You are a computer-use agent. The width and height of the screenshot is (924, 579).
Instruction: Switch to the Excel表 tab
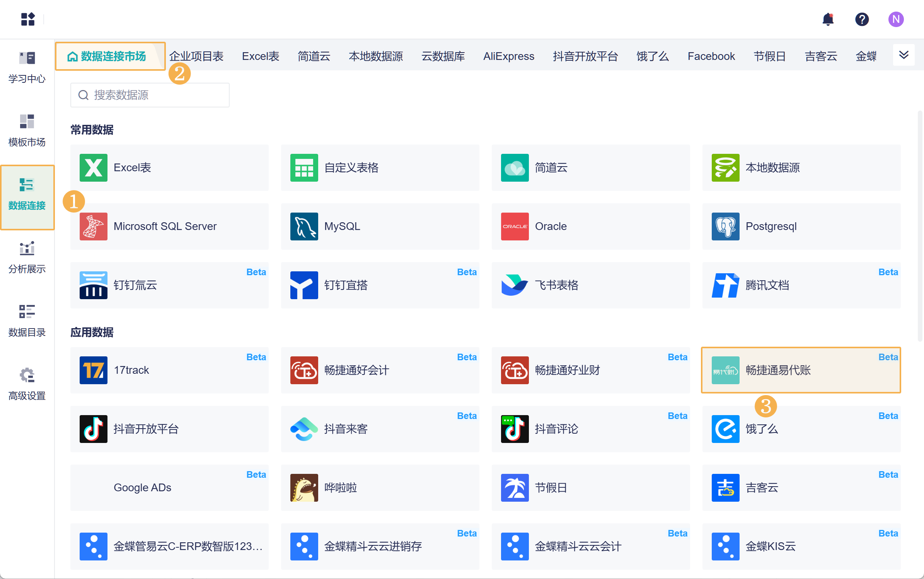click(261, 56)
